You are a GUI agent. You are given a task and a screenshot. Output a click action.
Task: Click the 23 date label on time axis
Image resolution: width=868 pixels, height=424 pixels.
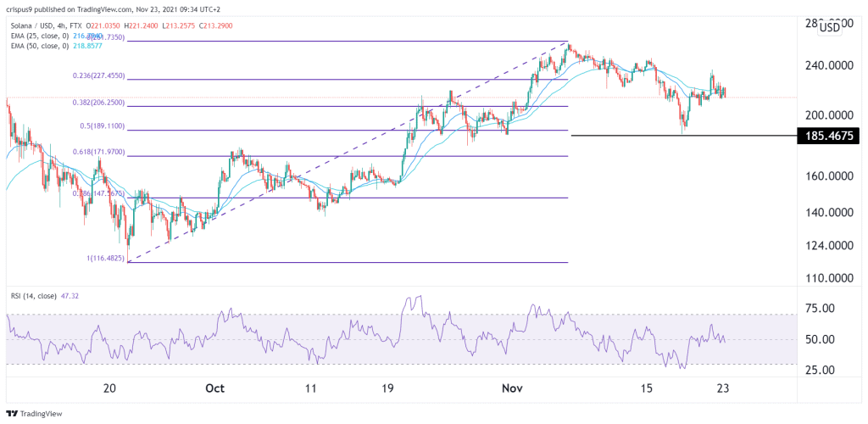click(x=724, y=388)
